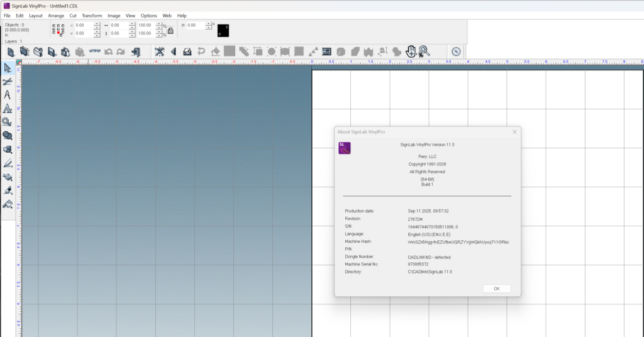Image resolution: width=644 pixels, height=337 pixels.
Task: Select the compass text tool
Action: pos(8,95)
